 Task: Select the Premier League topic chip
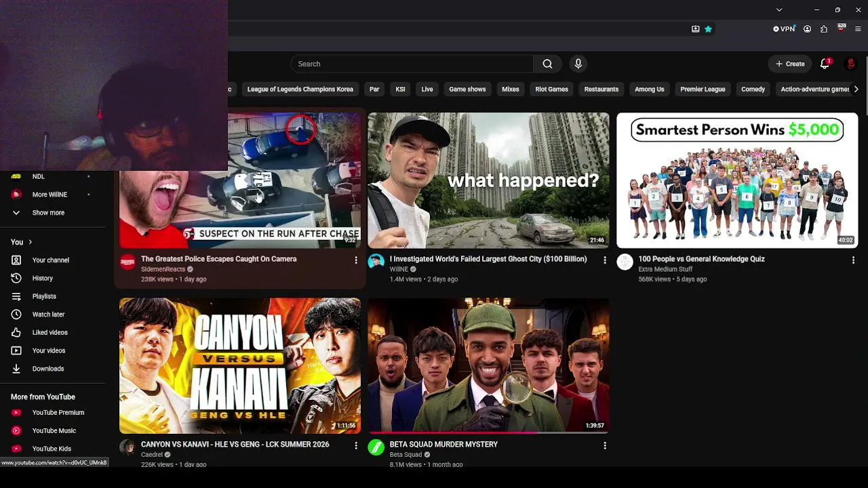click(703, 89)
